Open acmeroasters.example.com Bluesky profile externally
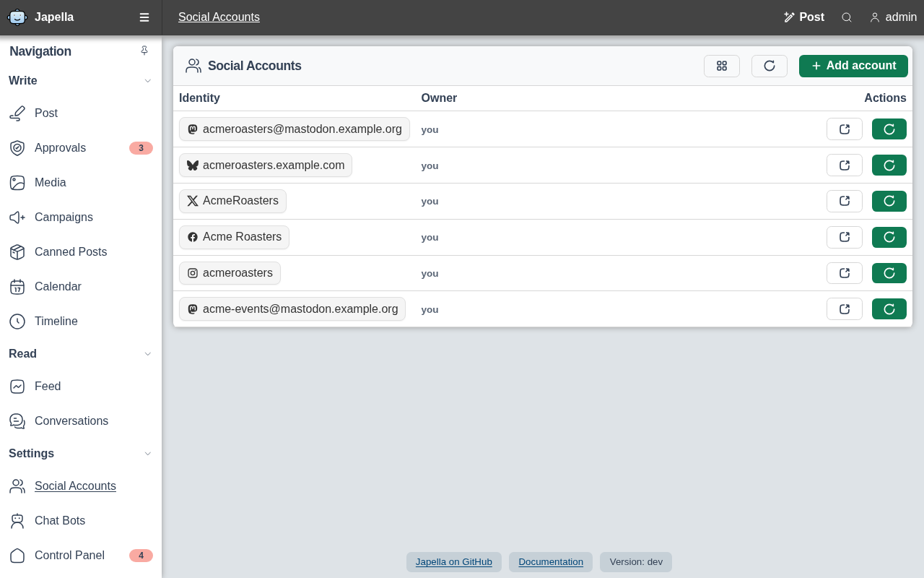The height and width of the screenshot is (578, 924). click(845, 165)
